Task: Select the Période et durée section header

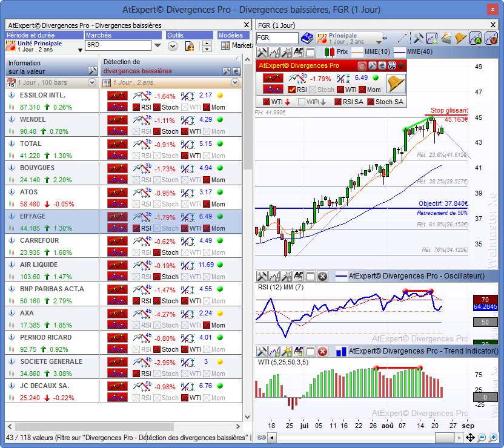Action: 44,35
